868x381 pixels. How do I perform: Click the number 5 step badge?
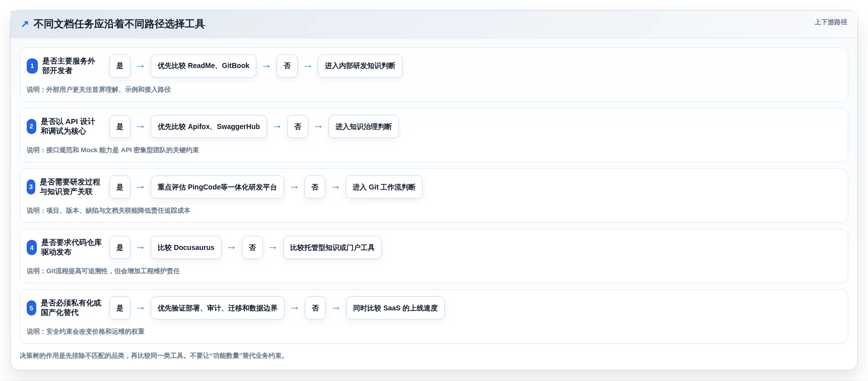[x=31, y=308]
